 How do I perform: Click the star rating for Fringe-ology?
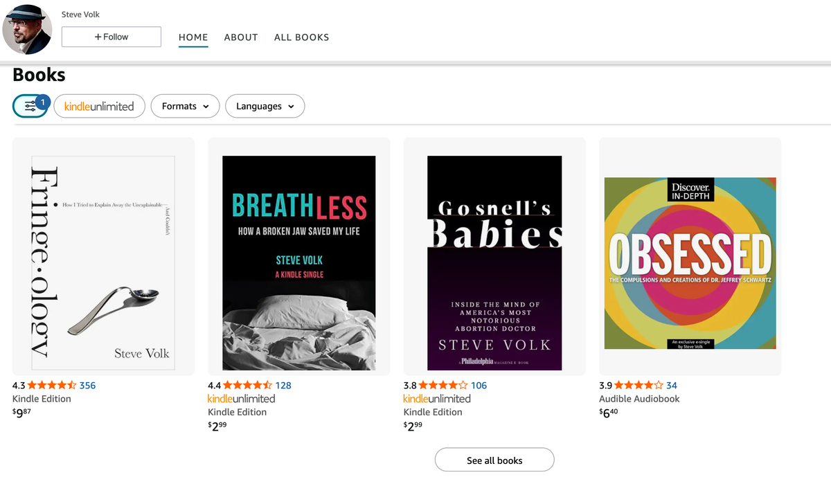point(52,386)
